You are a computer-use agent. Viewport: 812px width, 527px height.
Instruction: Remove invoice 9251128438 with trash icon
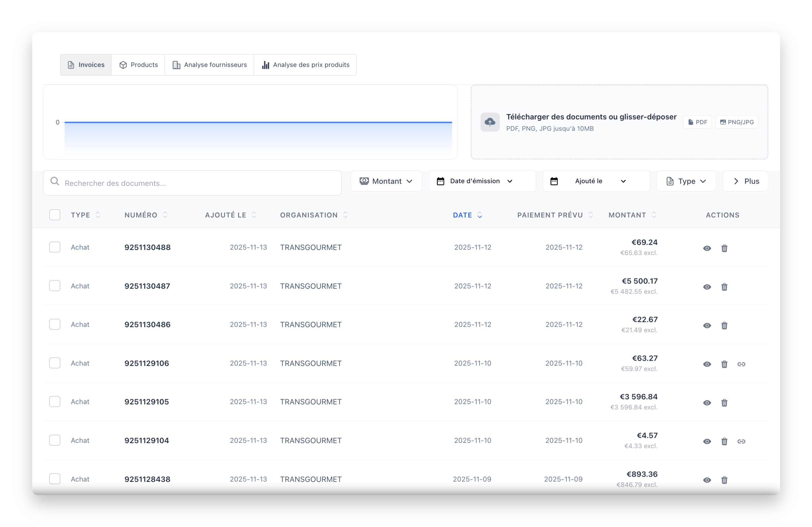coord(725,480)
